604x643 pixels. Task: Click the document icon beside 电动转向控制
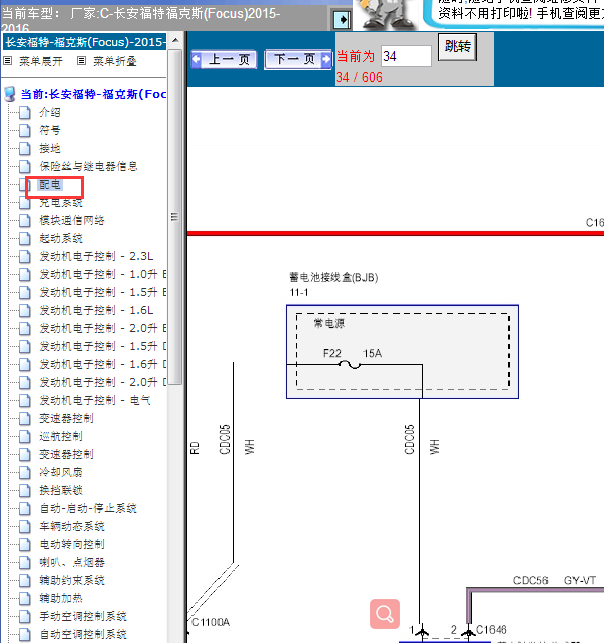pyautogui.click(x=25, y=545)
